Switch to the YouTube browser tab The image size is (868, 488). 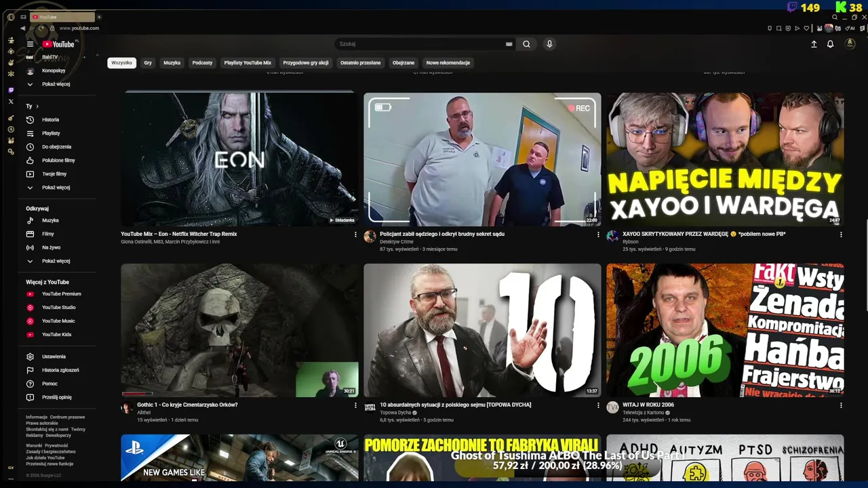pos(62,17)
